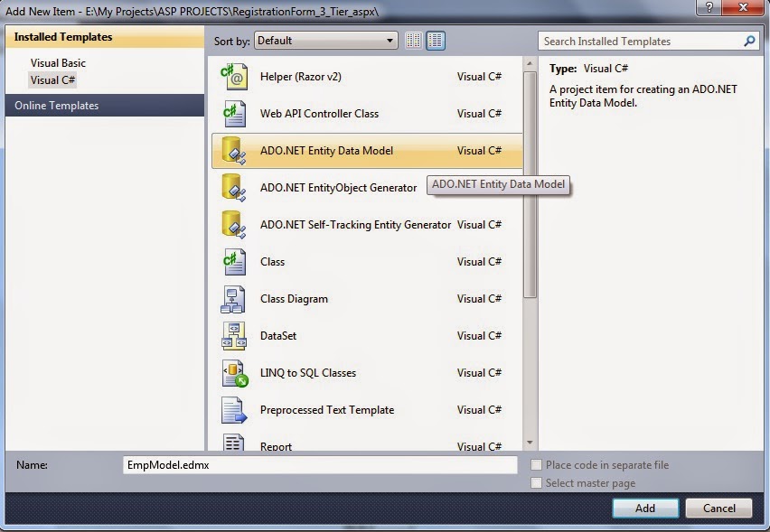Click the ADO.NET EntityObject Generator icon
Image resolution: width=770 pixels, height=532 pixels.
coord(234,188)
